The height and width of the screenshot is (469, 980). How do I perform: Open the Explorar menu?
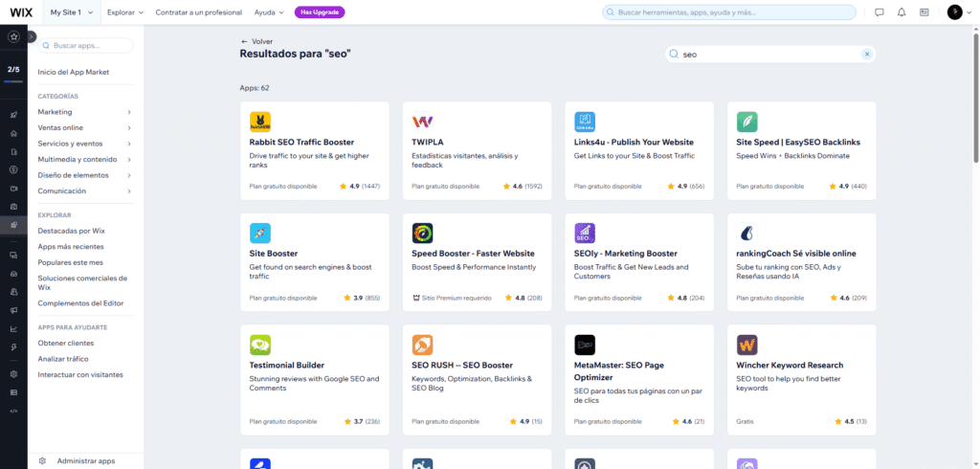click(125, 12)
